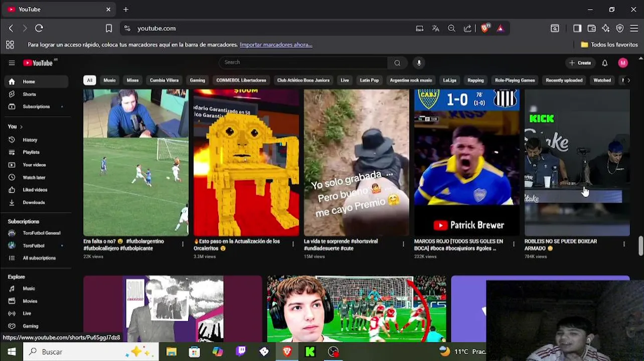Open options for 'Era falta o no?' short

pos(183,244)
